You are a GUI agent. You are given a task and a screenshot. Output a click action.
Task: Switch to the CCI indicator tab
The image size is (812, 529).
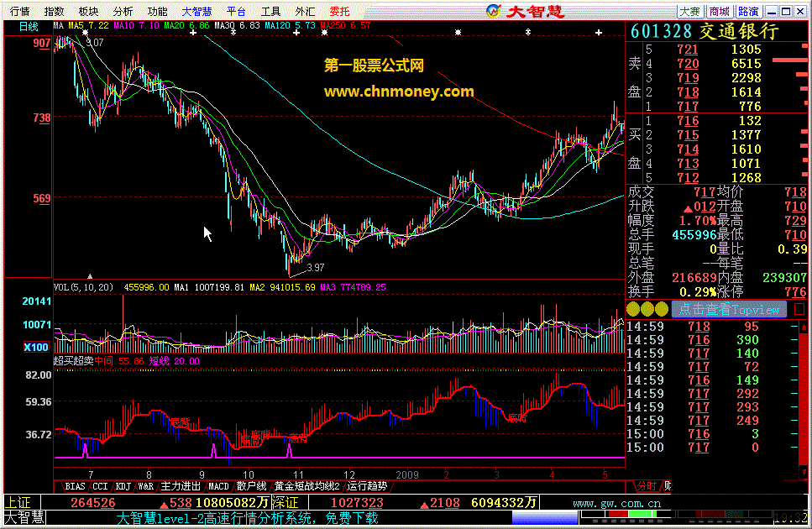pos(100,486)
